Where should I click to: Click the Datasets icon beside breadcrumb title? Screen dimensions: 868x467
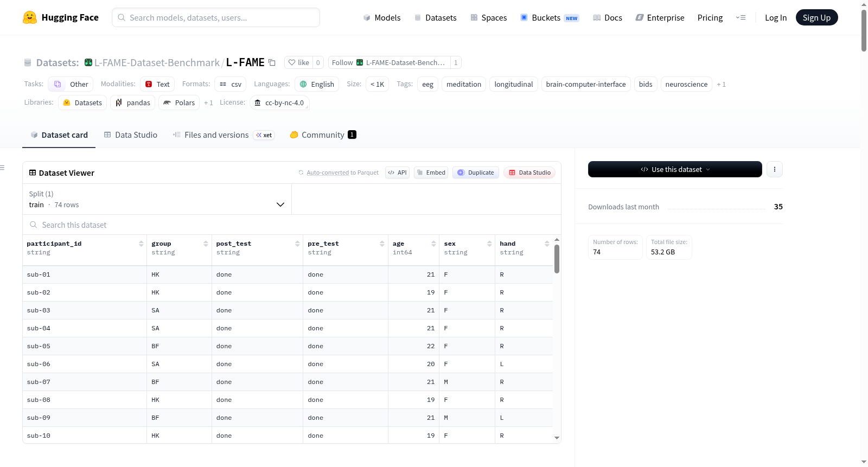28,63
